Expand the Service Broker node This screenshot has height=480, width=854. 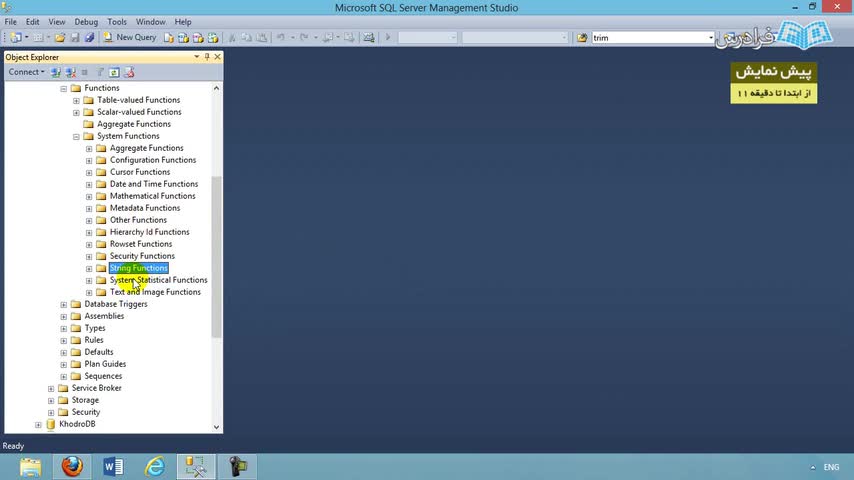coord(51,388)
